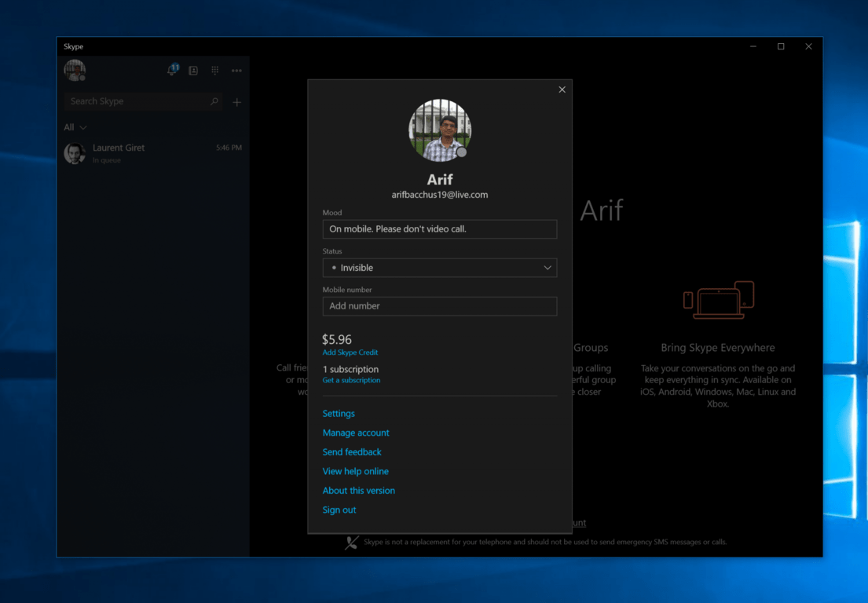This screenshot has height=603, width=868.
Task: Click the status presence dot on Arif's picture
Action: point(462,152)
